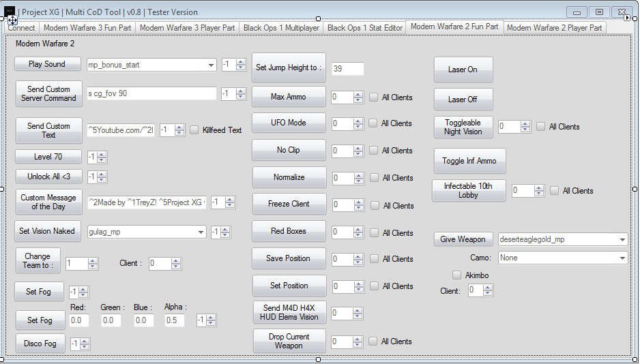
Task: Open Black Ops 1 Stat Editor tab
Action: pos(365,28)
